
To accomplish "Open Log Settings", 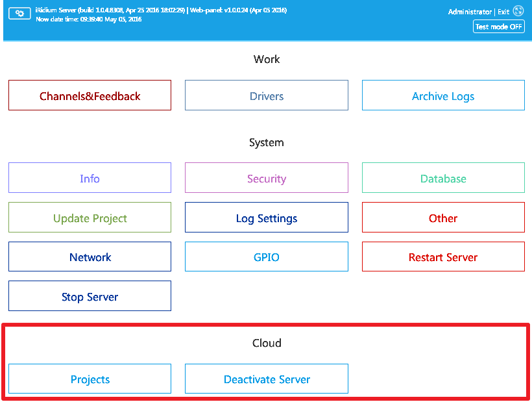I will point(266,217).
